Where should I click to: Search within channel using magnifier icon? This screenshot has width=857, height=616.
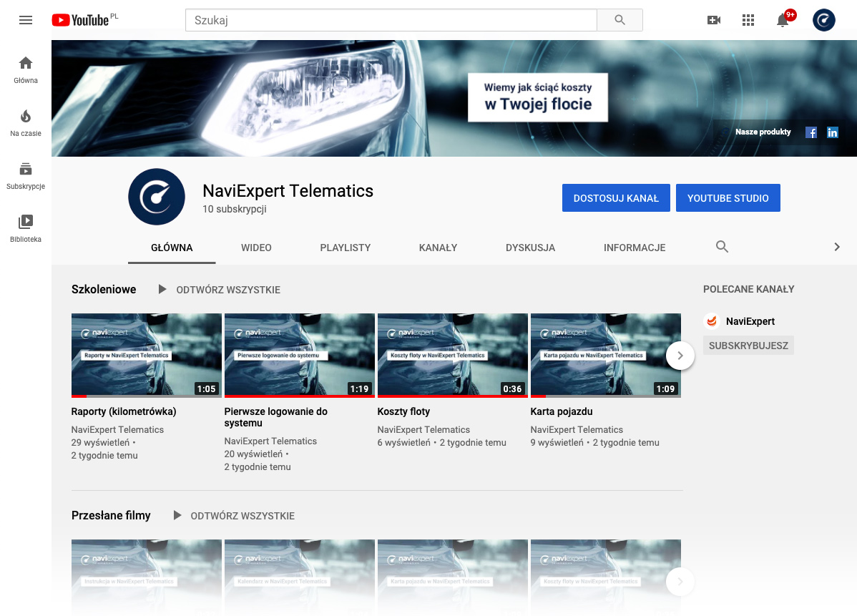pyautogui.click(x=722, y=247)
